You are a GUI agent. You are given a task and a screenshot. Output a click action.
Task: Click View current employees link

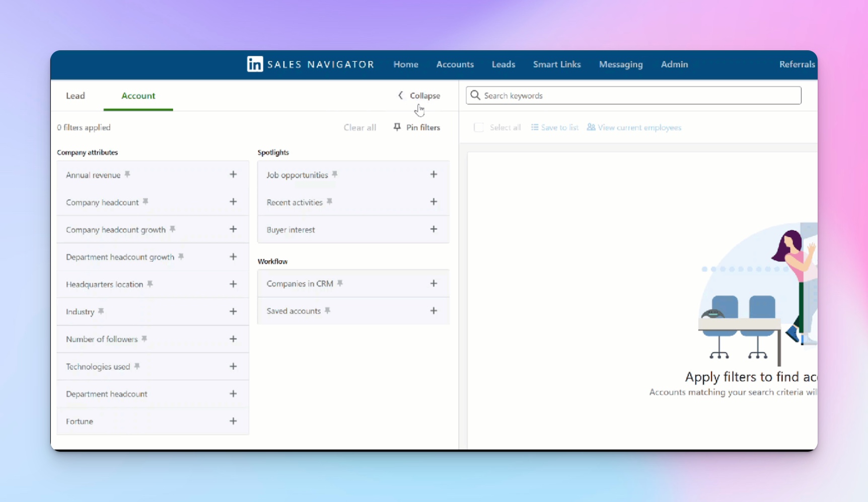click(639, 127)
